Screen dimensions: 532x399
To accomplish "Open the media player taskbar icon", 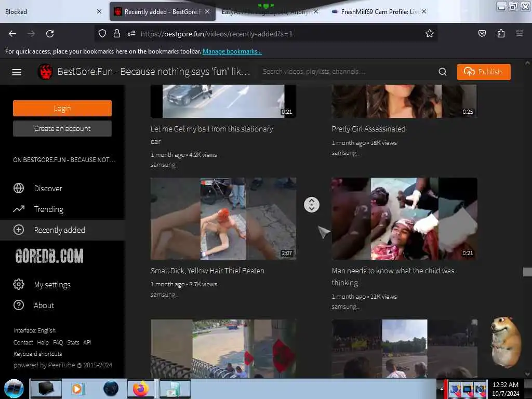I will tap(77, 389).
